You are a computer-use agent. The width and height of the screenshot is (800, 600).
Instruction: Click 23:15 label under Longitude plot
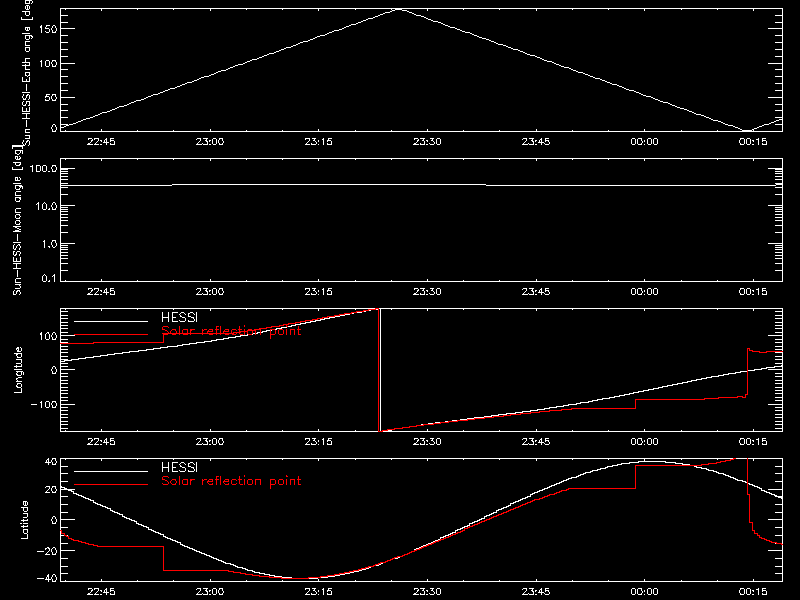318,441
